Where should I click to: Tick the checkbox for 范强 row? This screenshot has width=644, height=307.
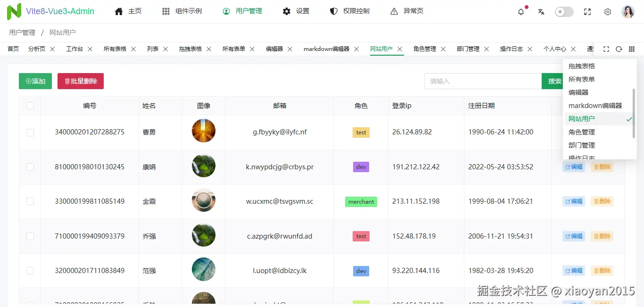pyautogui.click(x=30, y=271)
